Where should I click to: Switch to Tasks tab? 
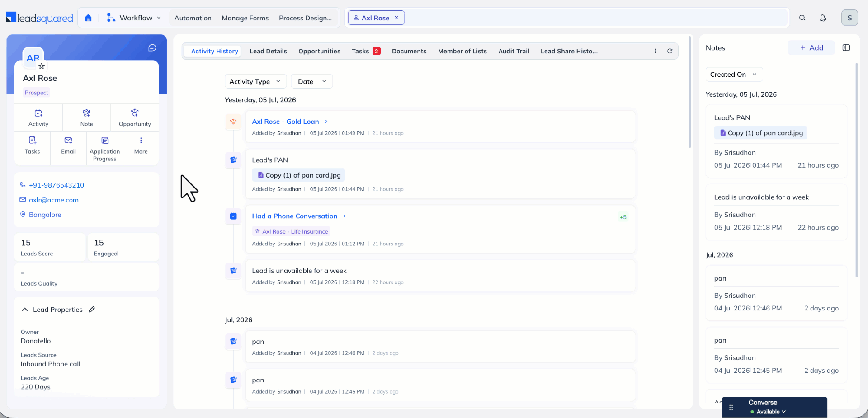click(366, 51)
